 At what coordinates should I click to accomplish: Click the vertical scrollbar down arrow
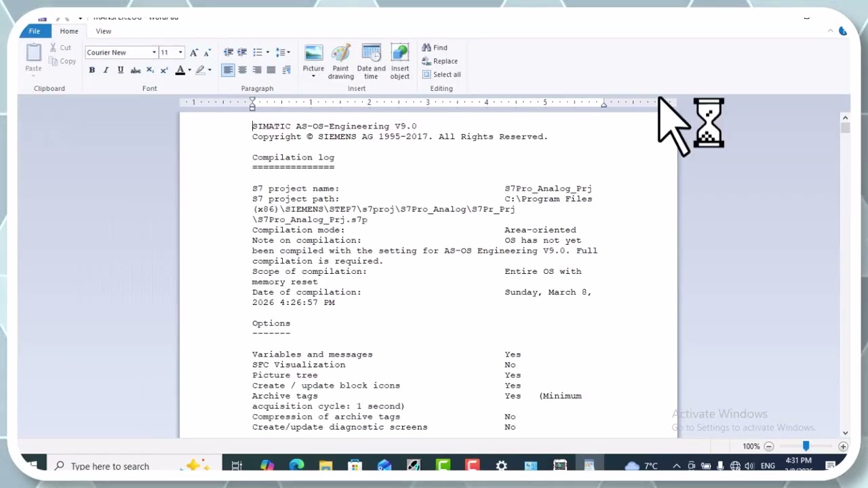point(845,432)
